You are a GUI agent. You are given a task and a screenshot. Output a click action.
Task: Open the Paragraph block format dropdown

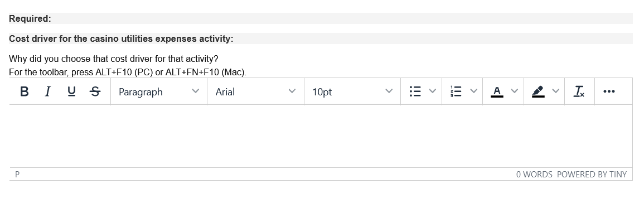click(x=159, y=91)
